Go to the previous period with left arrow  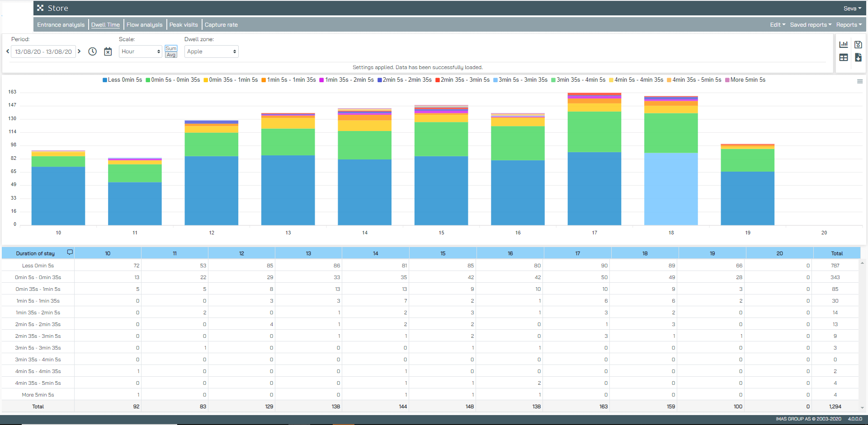(x=8, y=51)
